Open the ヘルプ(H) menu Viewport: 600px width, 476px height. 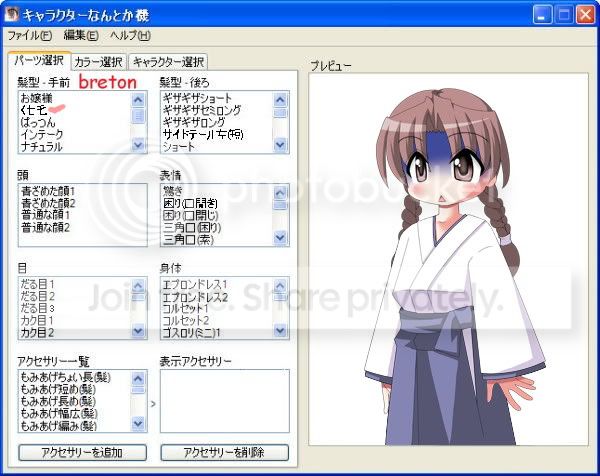coord(130,36)
